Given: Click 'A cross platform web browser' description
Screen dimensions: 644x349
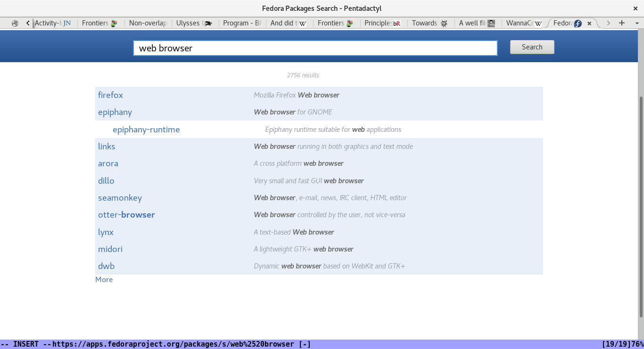Looking at the screenshot, I should [x=298, y=163].
